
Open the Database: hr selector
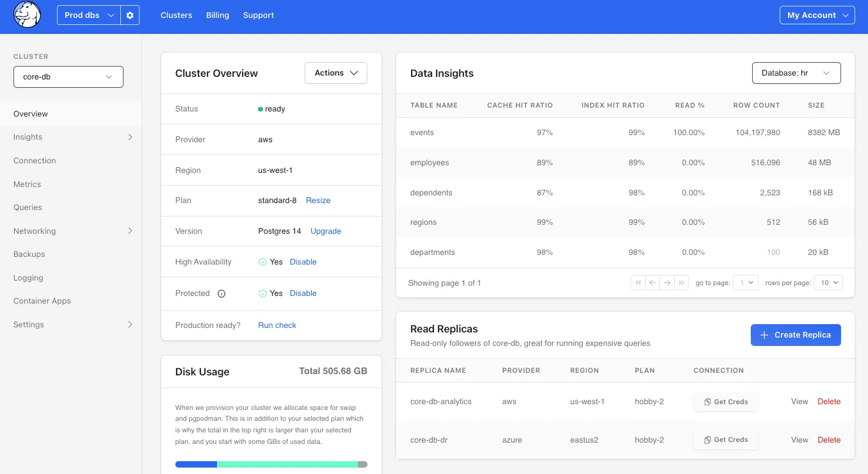click(x=796, y=73)
